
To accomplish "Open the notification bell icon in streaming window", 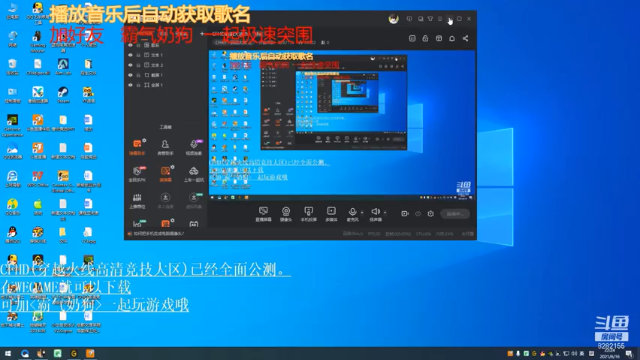I will click(x=452, y=38).
